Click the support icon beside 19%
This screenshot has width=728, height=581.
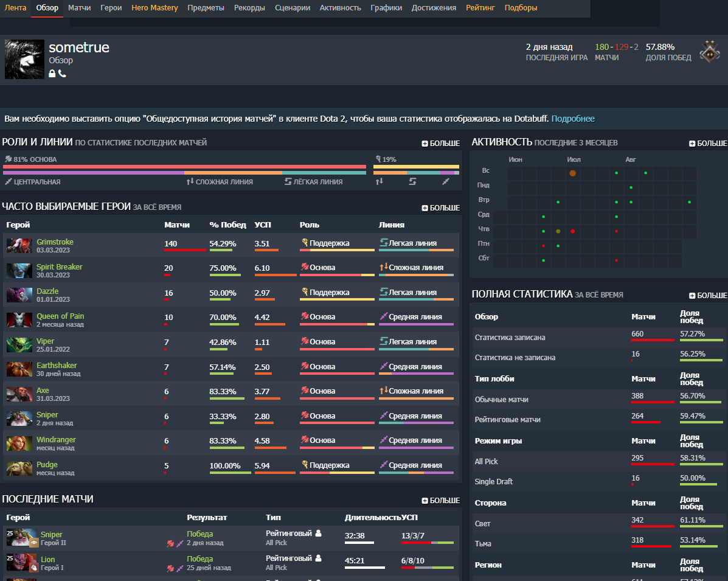coord(378,159)
